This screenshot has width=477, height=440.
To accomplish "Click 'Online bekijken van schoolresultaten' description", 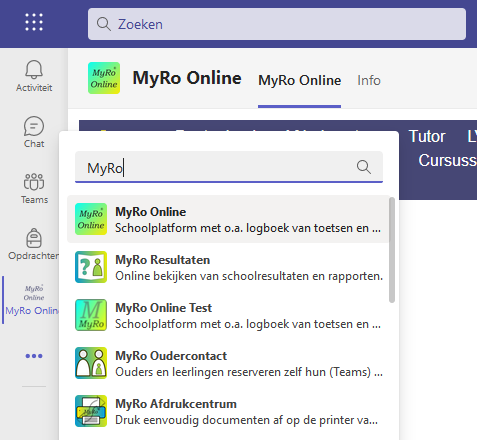I will pyautogui.click(x=249, y=276).
